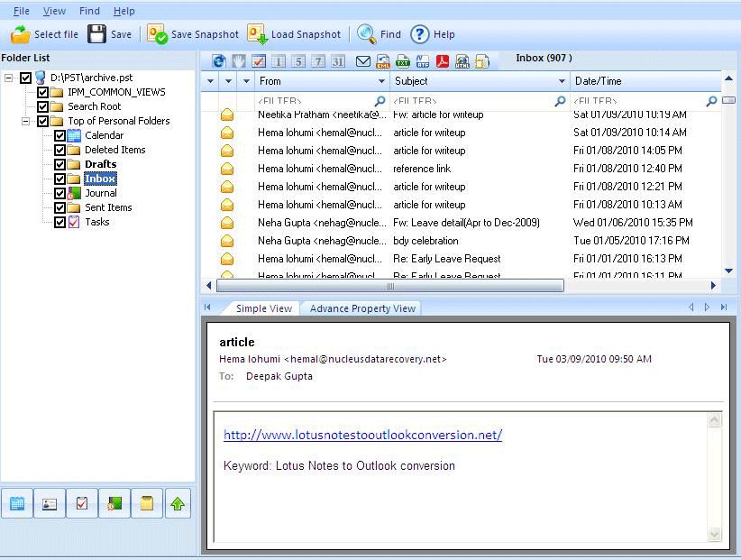Open the Contacts card icon in bottom panel
The image size is (741, 560).
click(50, 504)
